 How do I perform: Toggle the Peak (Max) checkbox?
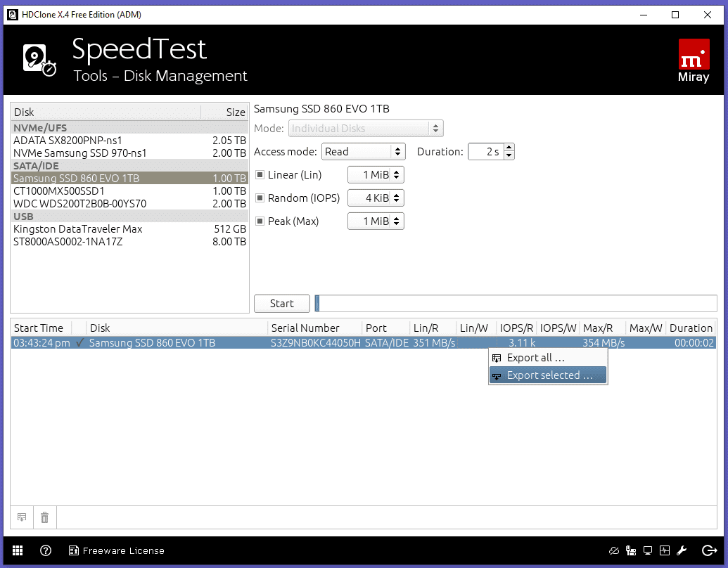click(260, 221)
